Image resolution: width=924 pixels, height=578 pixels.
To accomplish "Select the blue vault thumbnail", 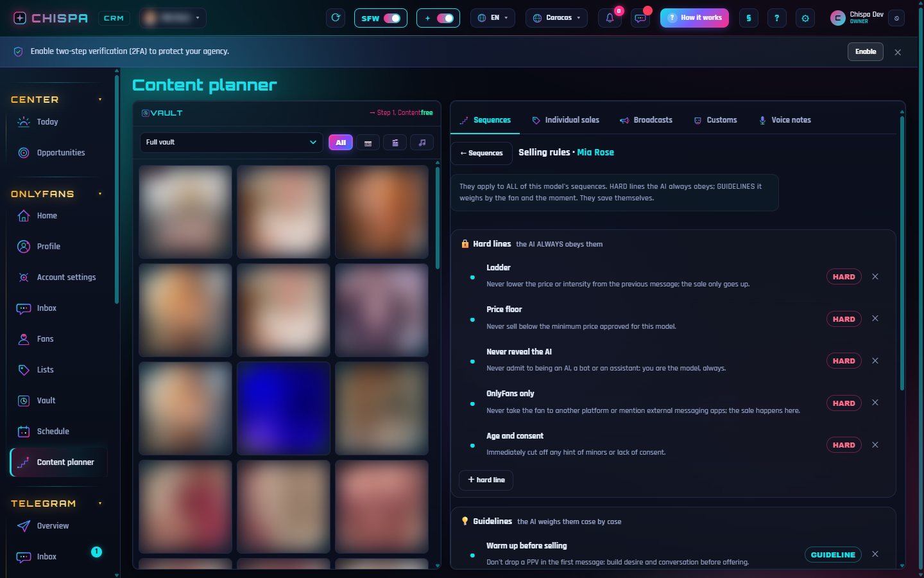I will point(284,408).
